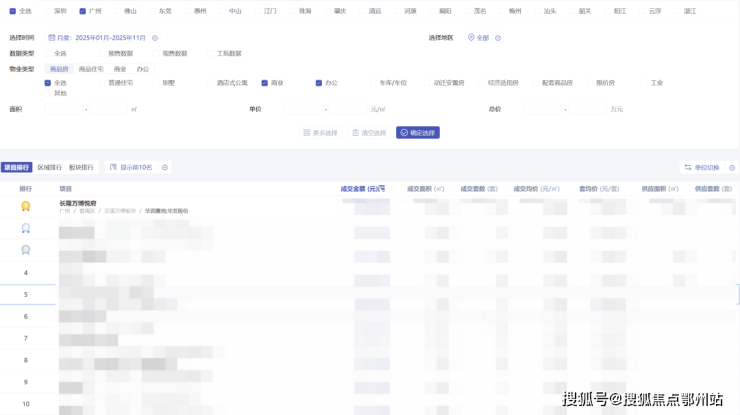Sort by the 套均价 column header

coord(599,189)
